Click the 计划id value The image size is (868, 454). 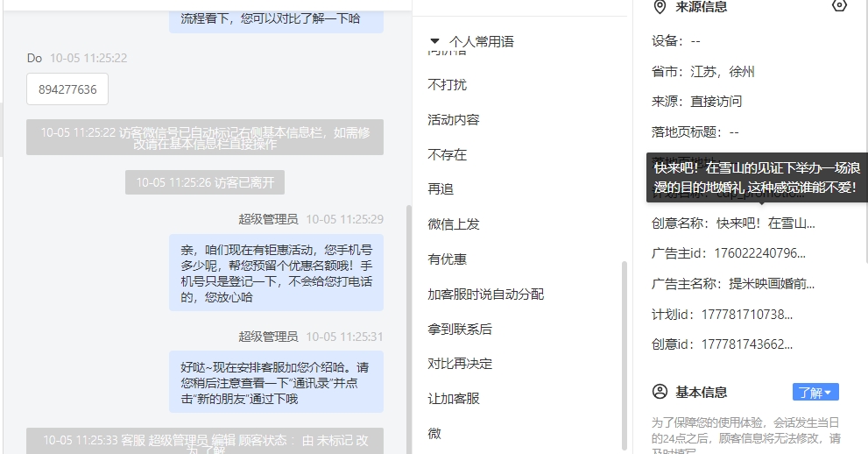pyautogui.click(x=747, y=315)
